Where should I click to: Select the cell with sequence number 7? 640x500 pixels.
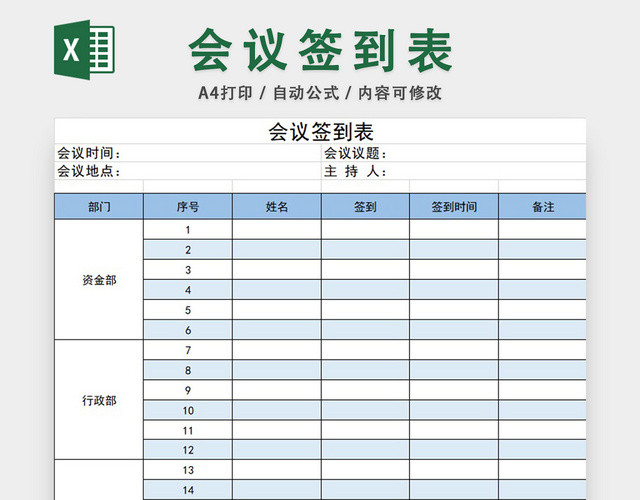(x=188, y=350)
